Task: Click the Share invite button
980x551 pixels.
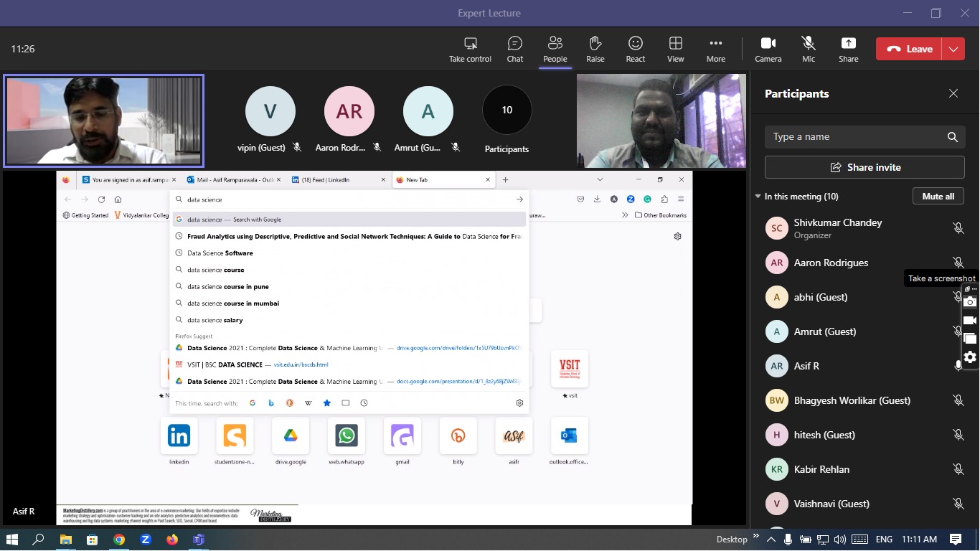Action: [864, 167]
